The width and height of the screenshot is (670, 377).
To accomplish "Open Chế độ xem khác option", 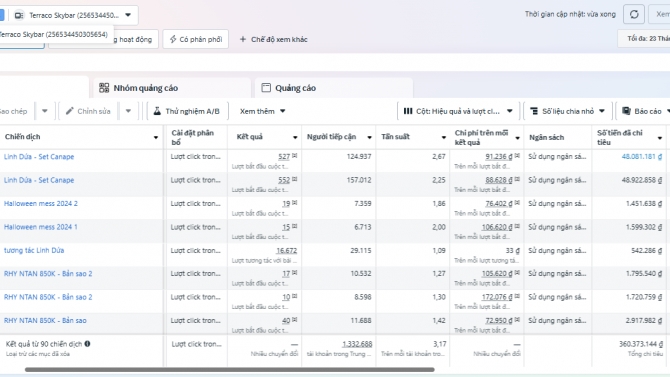I will [273, 39].
